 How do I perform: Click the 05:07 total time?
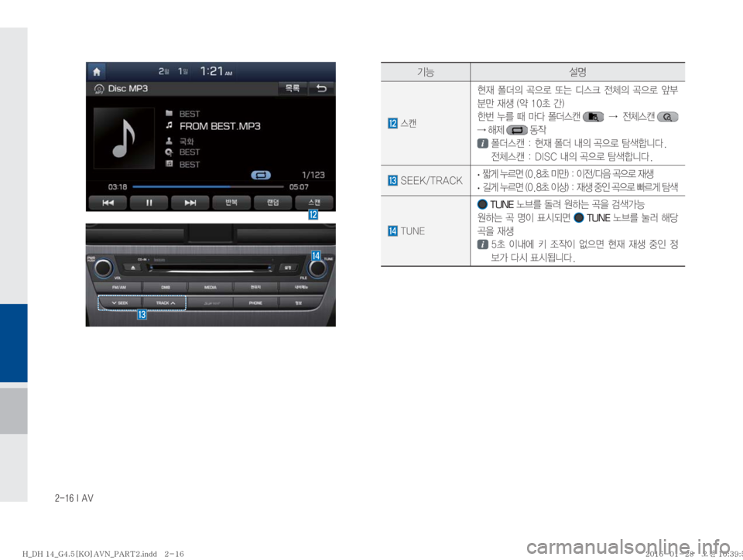tap(299, 187)
